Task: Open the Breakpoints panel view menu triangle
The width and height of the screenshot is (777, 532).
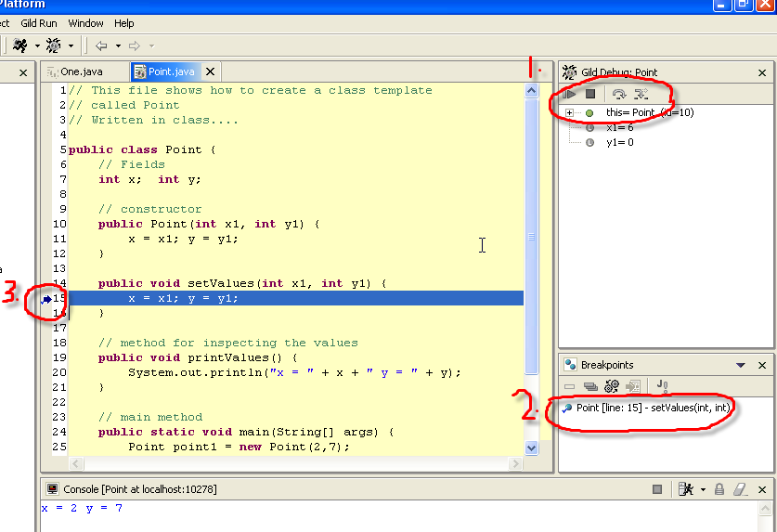Action: pos(741,366)
